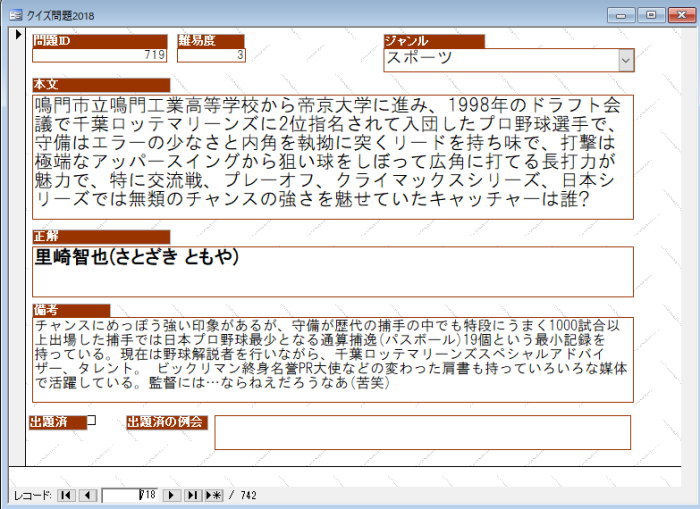Click the record selector arrow bar

17,246
